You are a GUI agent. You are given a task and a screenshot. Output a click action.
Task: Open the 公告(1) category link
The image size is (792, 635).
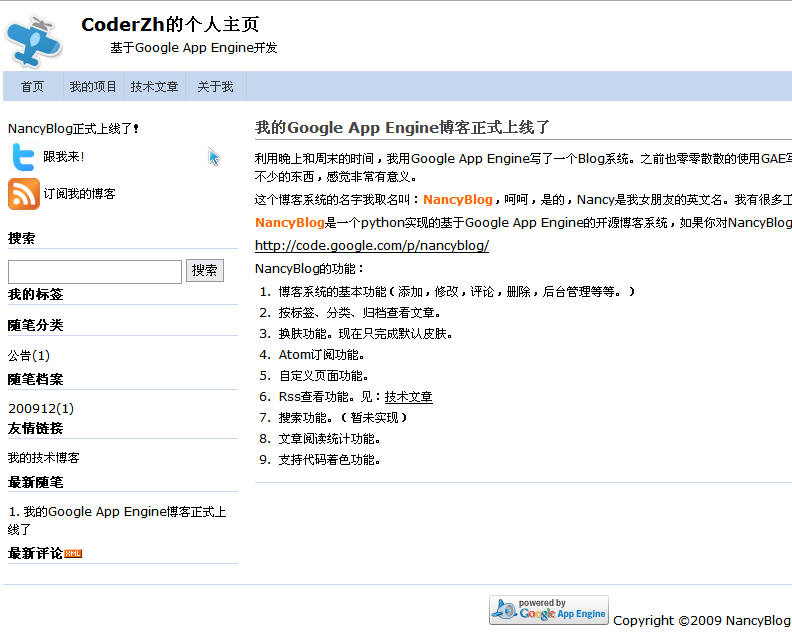29,356
